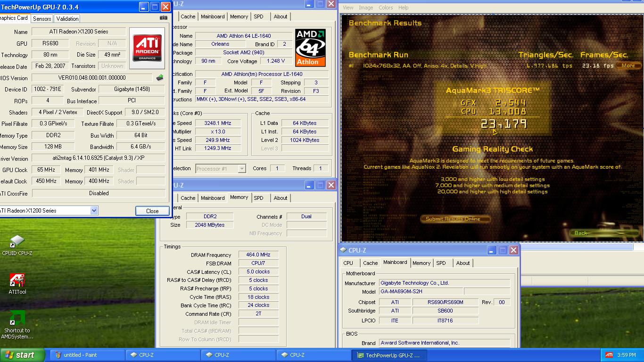Click the GPU Clock 65 MHz field
The width and height of the screenshot is (644, 362).
pos(46,170)
